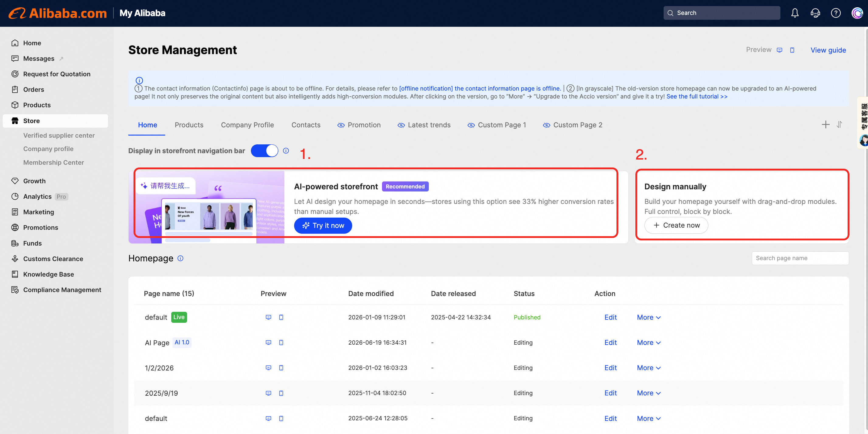Reorder tabs using the sort icon
This screenshot has height=434, width=868.
[x=839, y=125]
